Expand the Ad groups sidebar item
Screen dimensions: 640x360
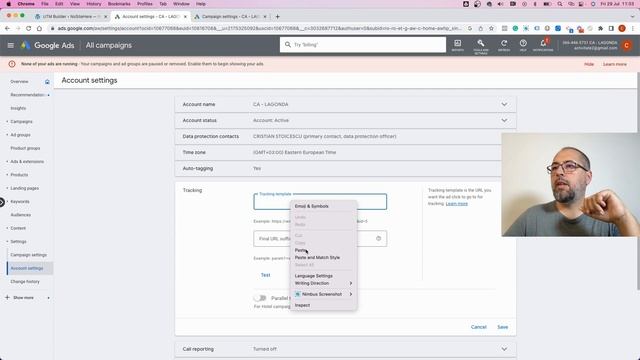[7, 135]
